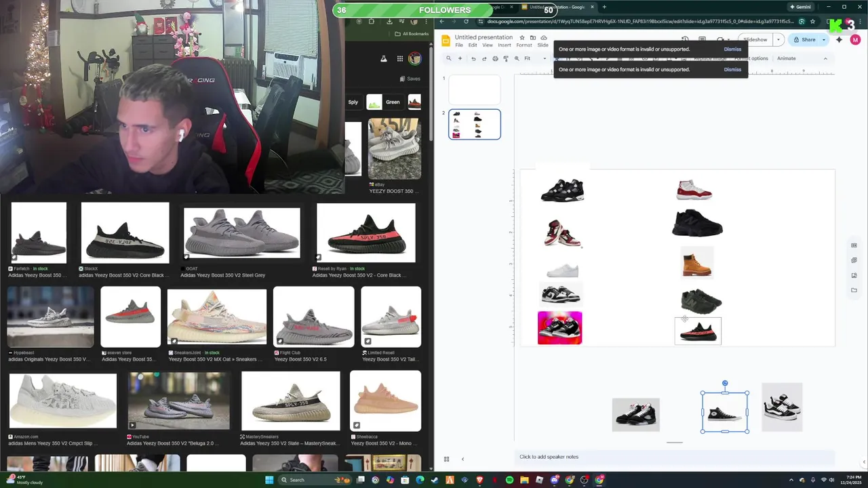Click the zoom magnifier icon in toolbar
The image size is (868, 488).
pos(517,58)
